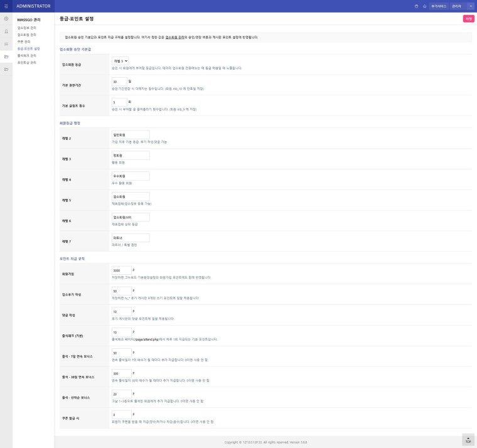Follow the 업소회원 관리 link in description
The height and width of the screenshot is (448, 477).
[x=174, y=38]
